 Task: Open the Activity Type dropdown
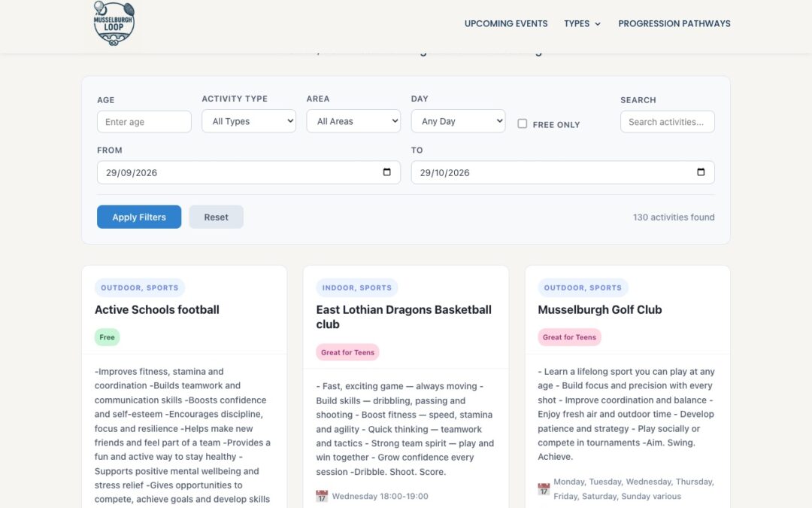249,120
